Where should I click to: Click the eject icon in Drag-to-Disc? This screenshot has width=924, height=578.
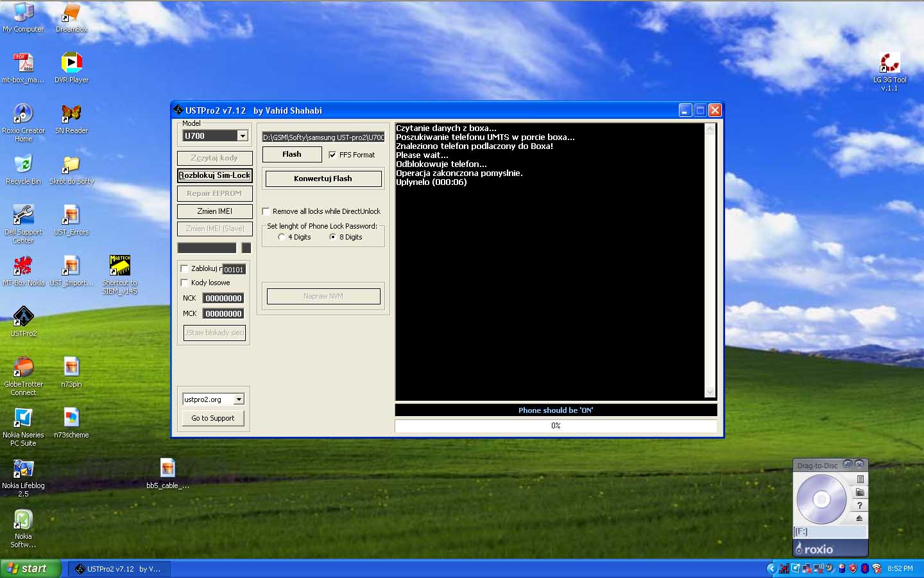pos(859,518)
